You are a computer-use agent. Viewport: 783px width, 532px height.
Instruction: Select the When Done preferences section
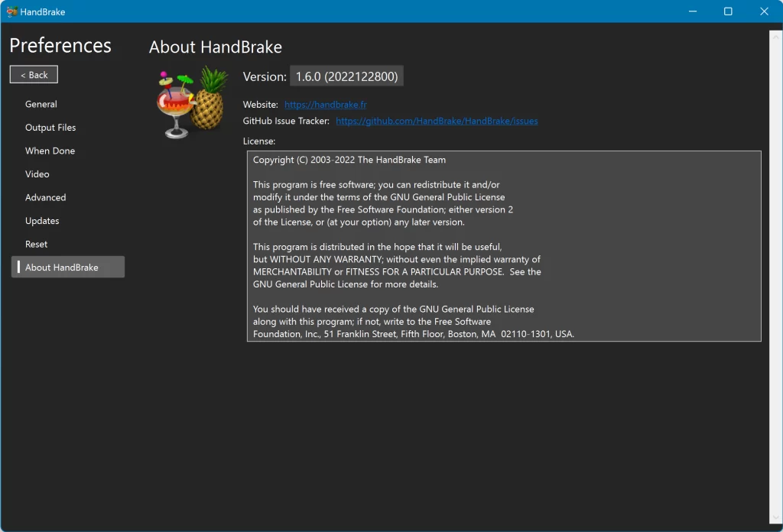50,151
